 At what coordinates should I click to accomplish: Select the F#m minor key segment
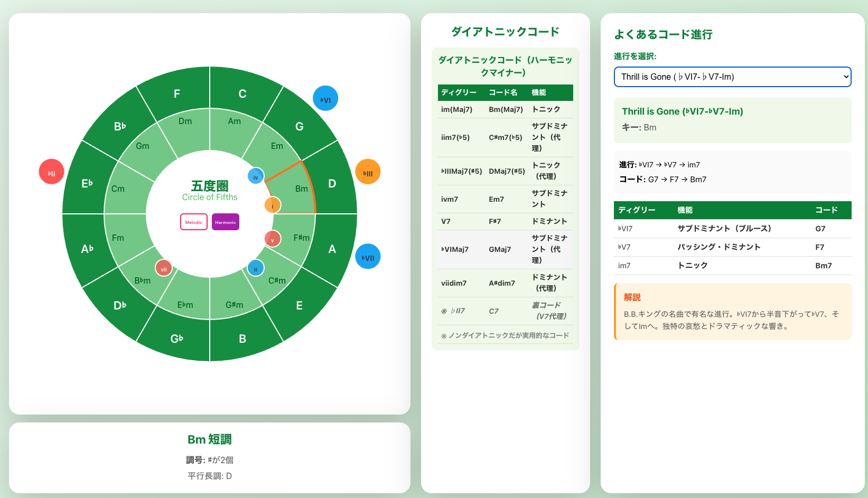[300, 238]
